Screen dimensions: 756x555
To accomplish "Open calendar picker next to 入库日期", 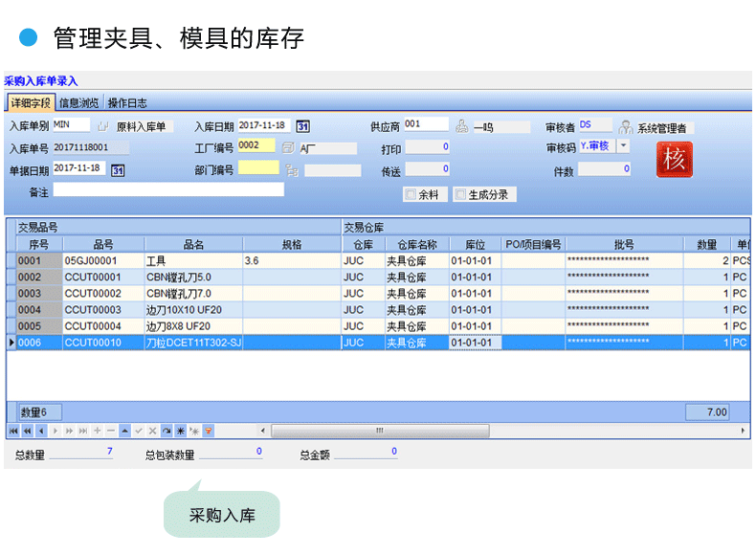I will click(x=302, y=126).
